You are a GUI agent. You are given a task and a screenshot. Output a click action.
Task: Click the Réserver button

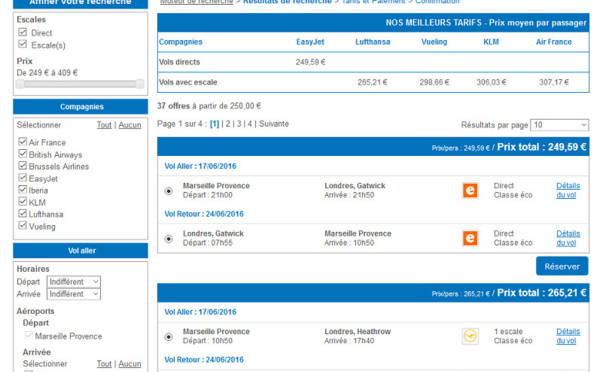pyautogui.click(x=562, y=266)
